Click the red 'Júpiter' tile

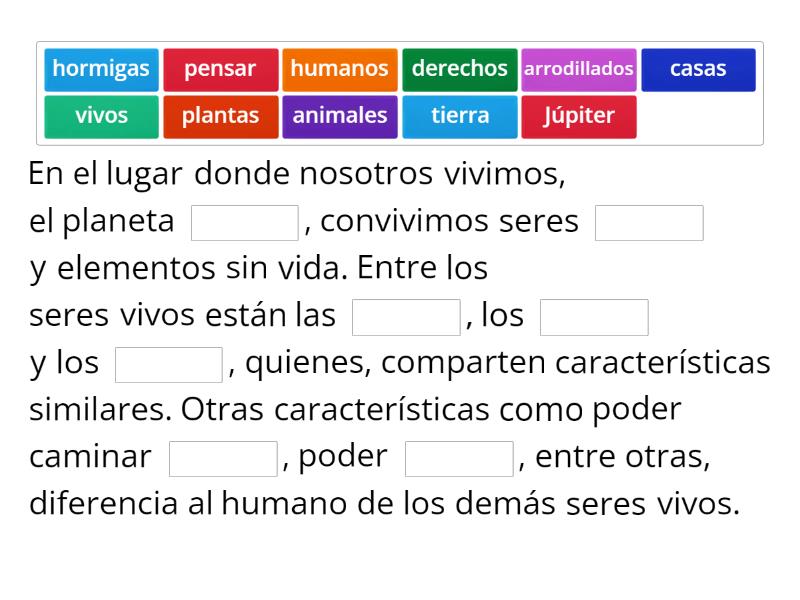(578, 116)
